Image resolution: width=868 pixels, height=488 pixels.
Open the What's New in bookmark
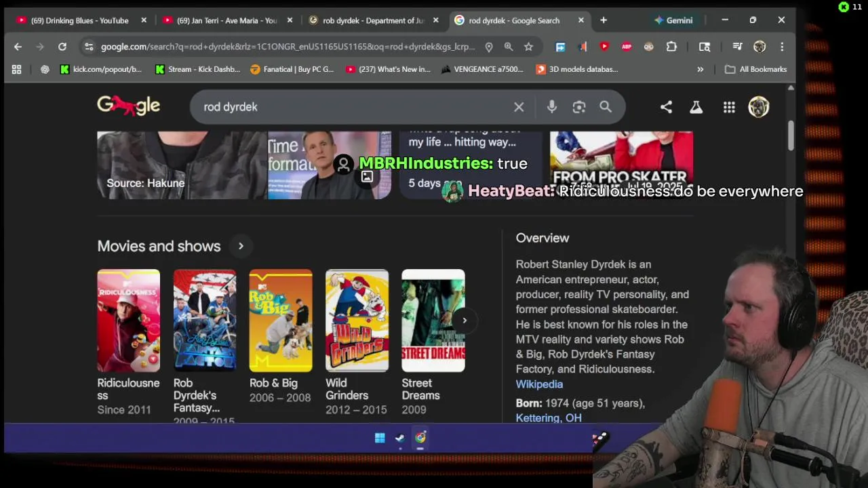(x=388, y=69)
